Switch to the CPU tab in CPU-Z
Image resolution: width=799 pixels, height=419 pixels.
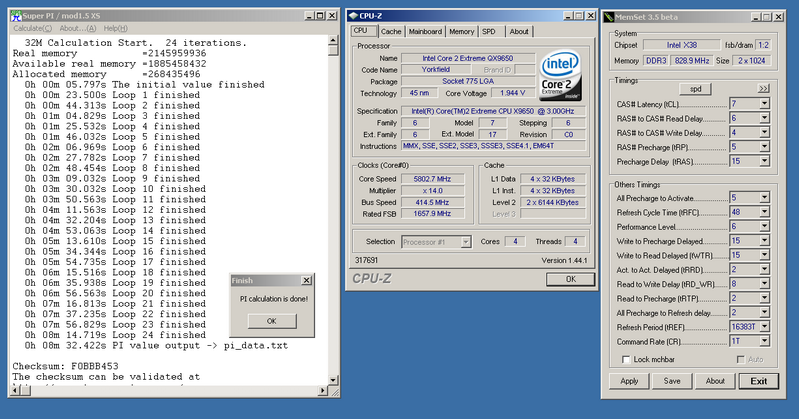point(364,31)
